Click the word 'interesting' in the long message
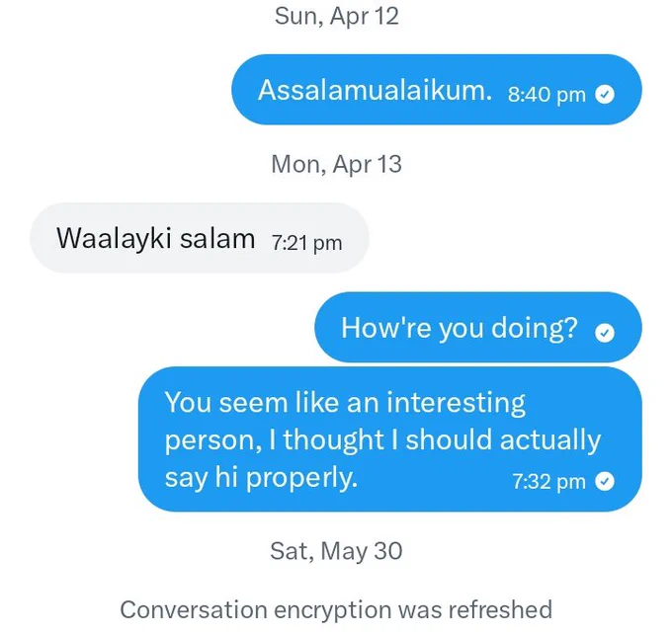This screenshot has height=635, width=672. 456,403
